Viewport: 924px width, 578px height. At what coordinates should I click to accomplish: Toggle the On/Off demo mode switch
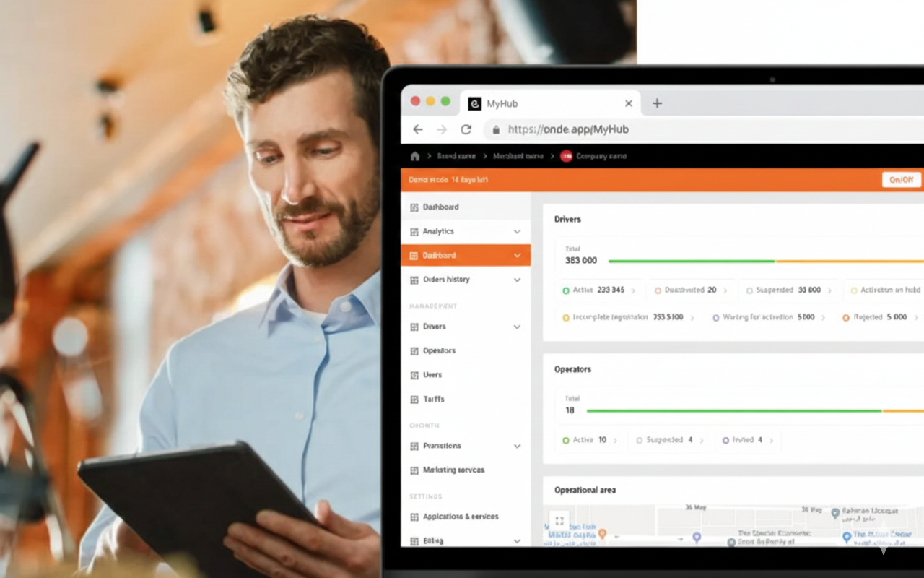(901, 180)
